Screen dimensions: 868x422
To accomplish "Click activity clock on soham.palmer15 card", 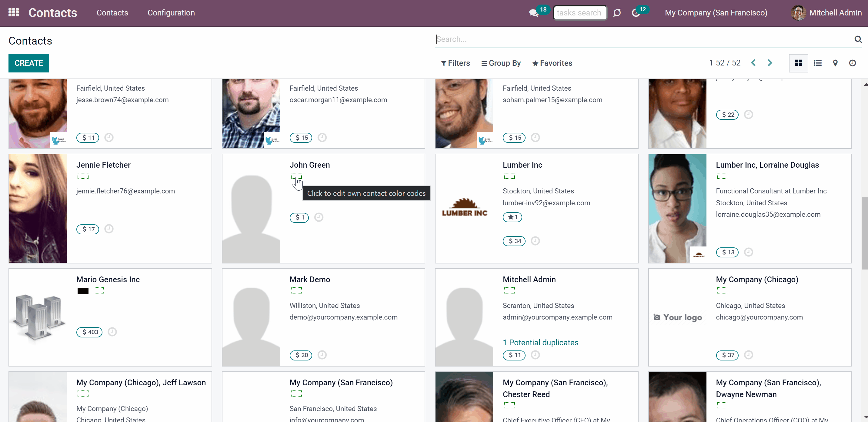I will tap(536, 138).
